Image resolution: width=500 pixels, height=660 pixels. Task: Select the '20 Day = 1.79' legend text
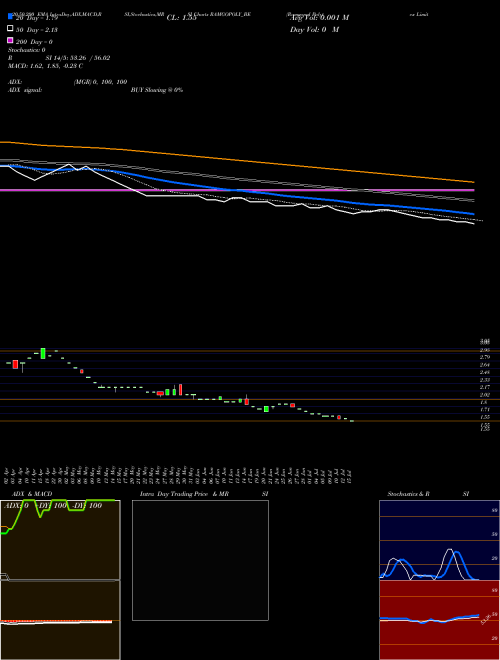point(37,18)
